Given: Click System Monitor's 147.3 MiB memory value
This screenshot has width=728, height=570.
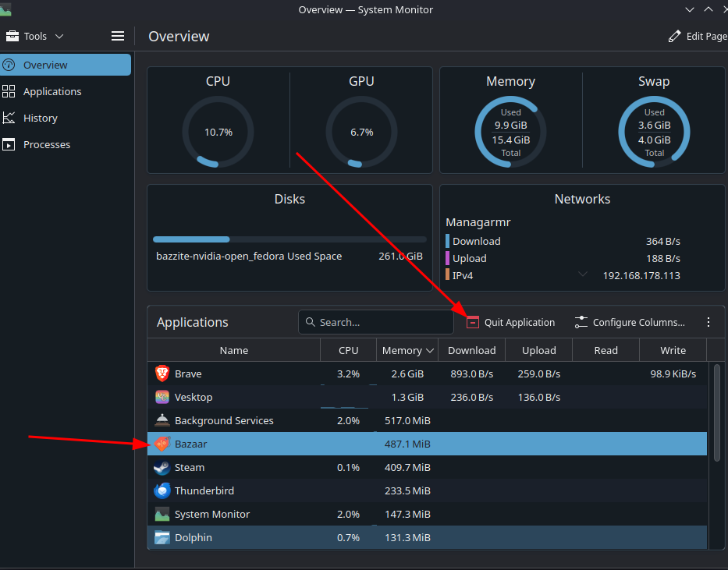Looking at the screenshot, I should [x=407, y=514].
